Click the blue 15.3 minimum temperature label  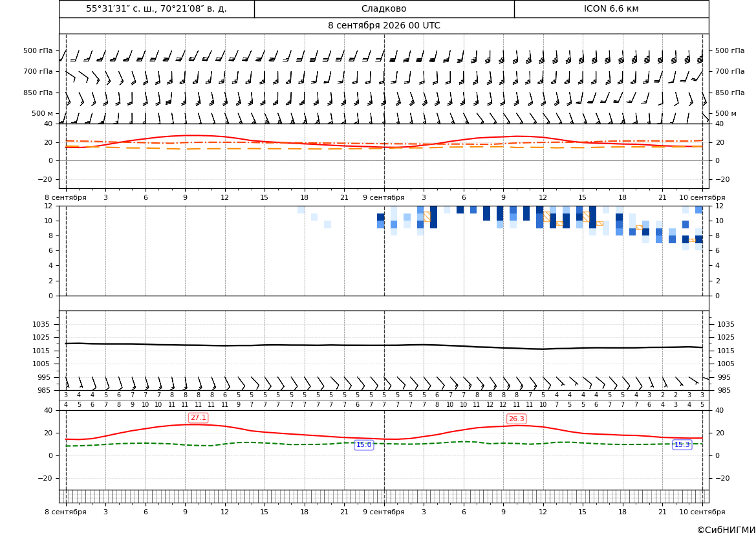682,445
